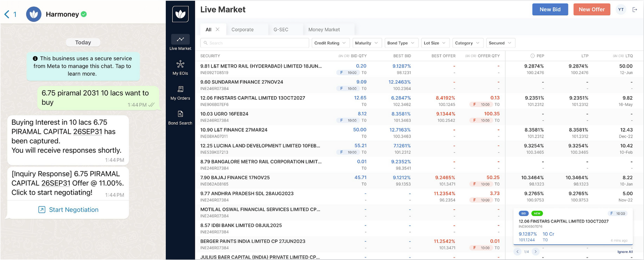The width and height of the screenshot is (644, 260).
Task: Click the bond search input field
Action: coord(255,43)
